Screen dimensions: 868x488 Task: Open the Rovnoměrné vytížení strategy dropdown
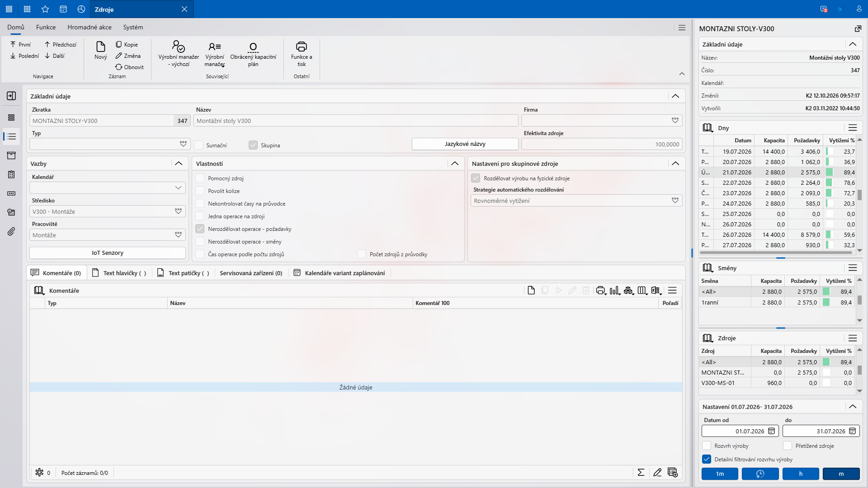click(675, 201)
